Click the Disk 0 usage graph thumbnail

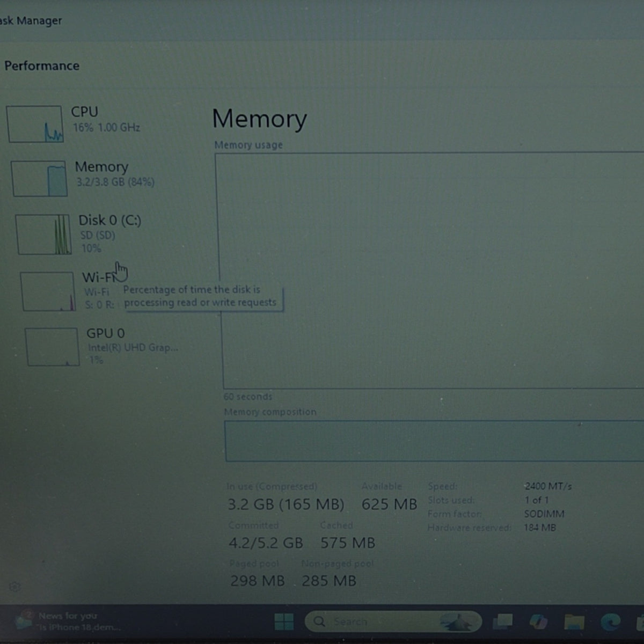click(43, 235)
